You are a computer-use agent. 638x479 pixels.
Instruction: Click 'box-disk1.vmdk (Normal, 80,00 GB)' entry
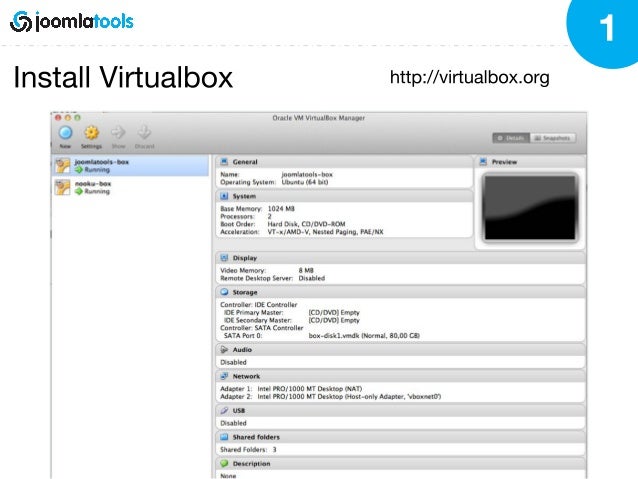tap(364, 336)
